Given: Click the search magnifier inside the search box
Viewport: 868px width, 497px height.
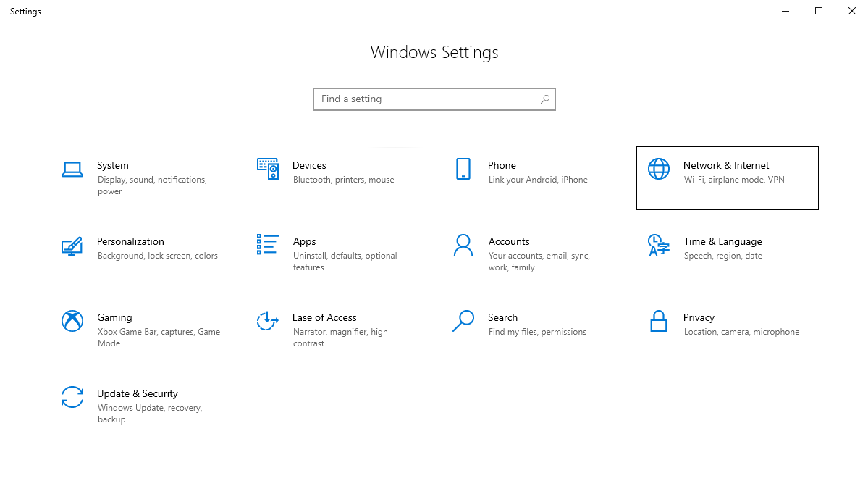Looking at the screenshot, I should (544, 99).
